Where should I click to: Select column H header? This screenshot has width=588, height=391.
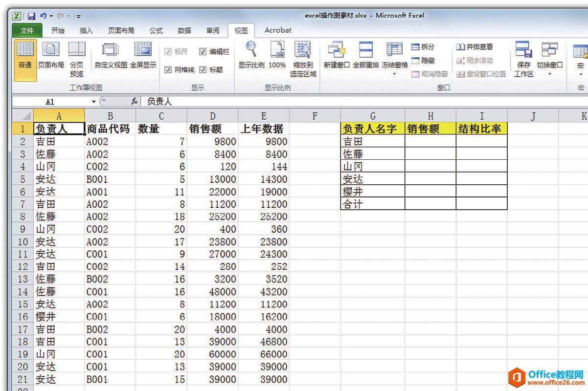click(x=430, y=116)
